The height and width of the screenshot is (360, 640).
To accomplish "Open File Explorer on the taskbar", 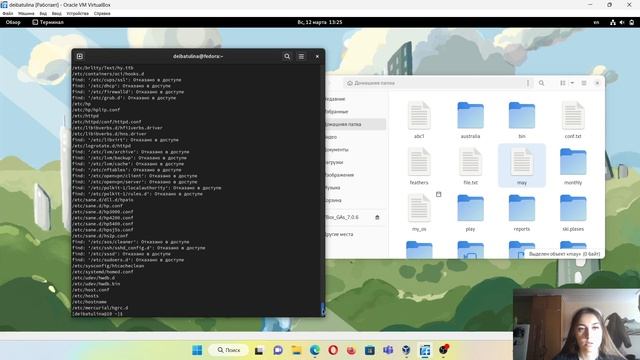I will click(296, 350).
